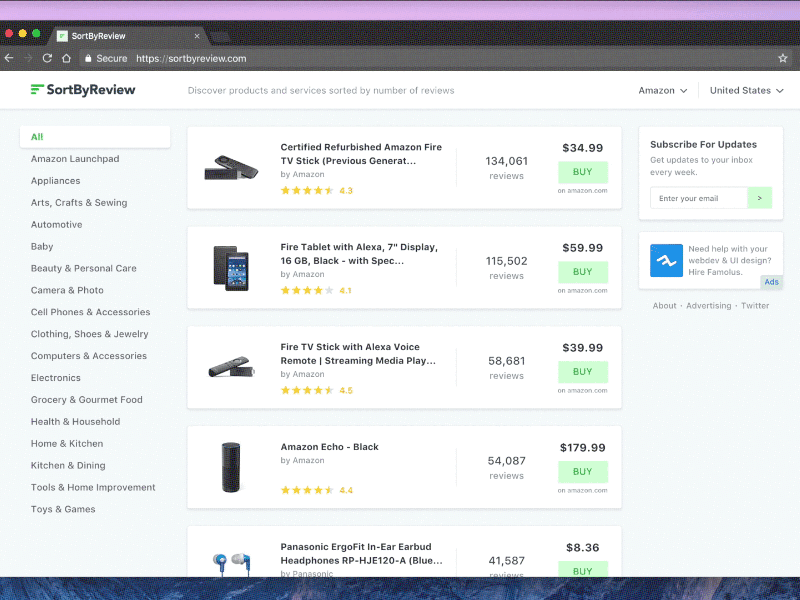Click the Secure padlock icon

pyautogui.click(x=88, y=58)
